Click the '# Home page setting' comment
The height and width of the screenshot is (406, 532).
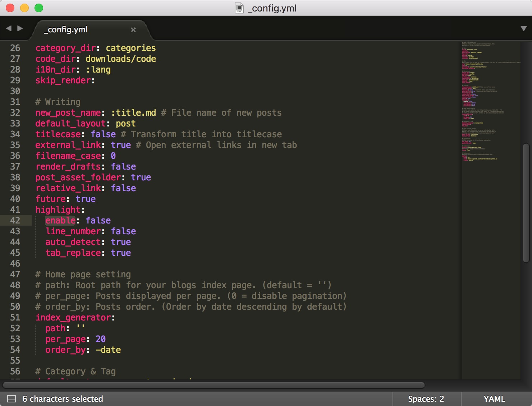(83, 274)
